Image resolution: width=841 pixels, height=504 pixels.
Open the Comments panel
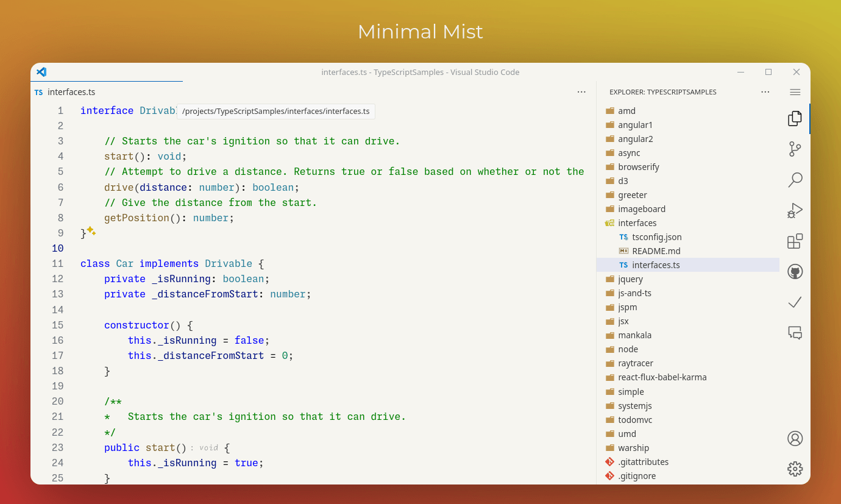(x=795, y=333)
